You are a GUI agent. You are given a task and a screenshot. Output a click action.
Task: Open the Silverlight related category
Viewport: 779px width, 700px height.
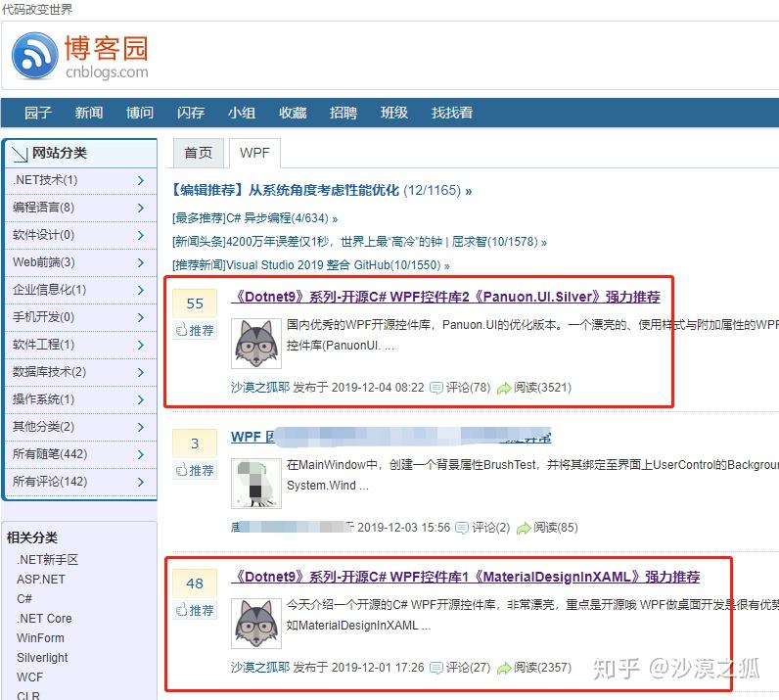tap(42, 658)
